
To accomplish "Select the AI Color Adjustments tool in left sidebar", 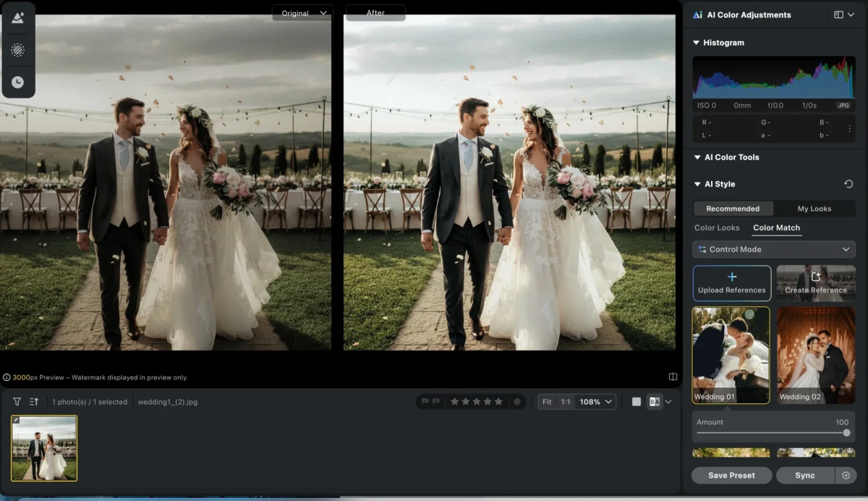I will click(18, 17).
